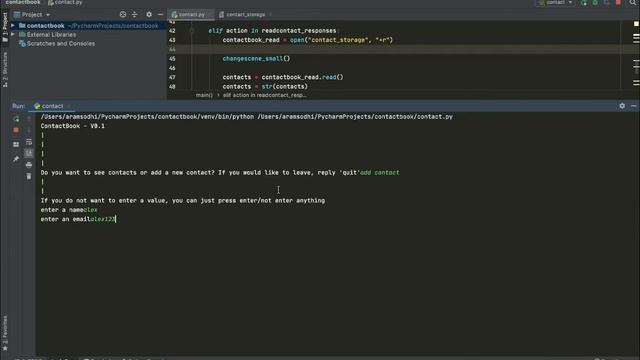
Task: Click line number 47 in gutter
Action: [x=172, y=77]
